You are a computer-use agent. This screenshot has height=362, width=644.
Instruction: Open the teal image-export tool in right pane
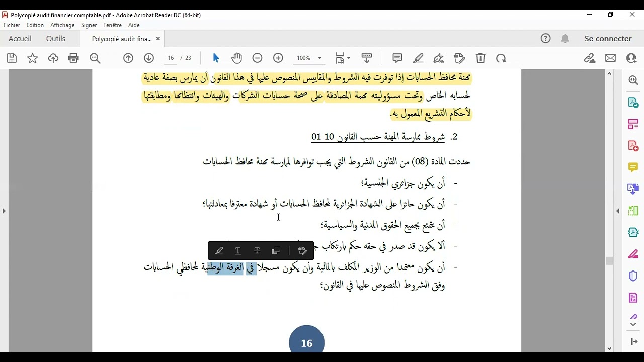pos(633,232)
